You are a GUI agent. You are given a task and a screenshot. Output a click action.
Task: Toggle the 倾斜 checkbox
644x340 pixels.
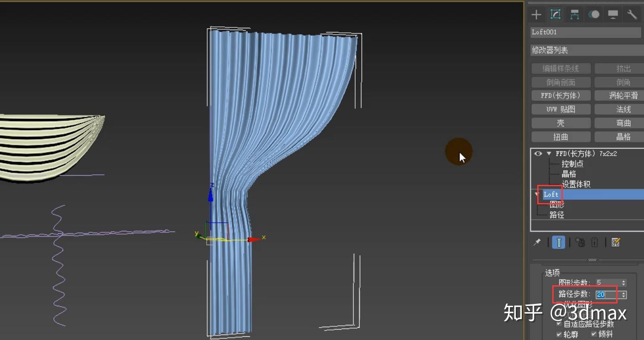tap(593, 335)
